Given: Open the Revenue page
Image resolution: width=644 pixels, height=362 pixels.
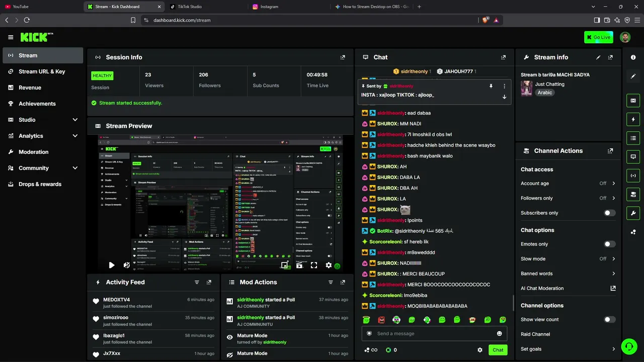Looking at the screenshot, I should pyautogui.click(x=43, y=87).
